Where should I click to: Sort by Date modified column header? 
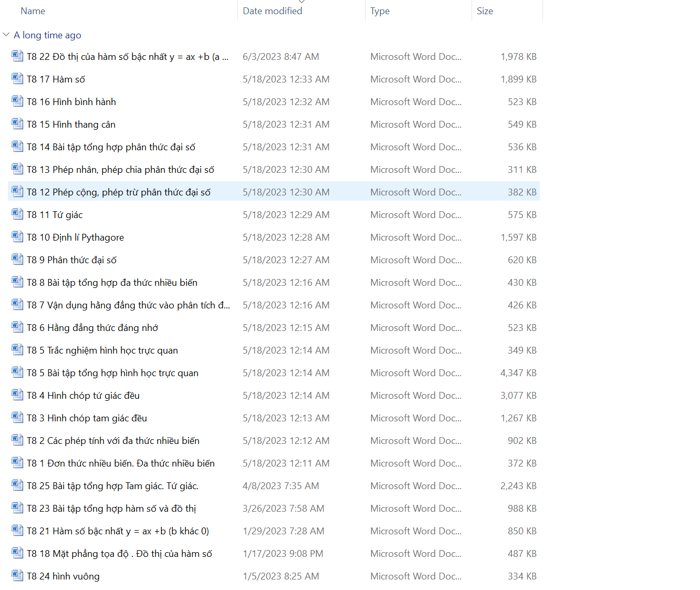[273, 11]
